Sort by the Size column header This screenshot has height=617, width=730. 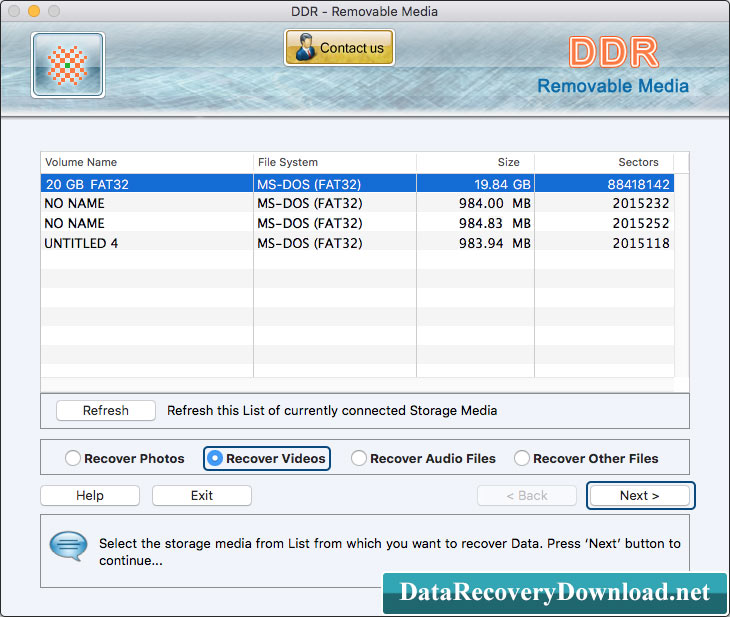(475, 162)
